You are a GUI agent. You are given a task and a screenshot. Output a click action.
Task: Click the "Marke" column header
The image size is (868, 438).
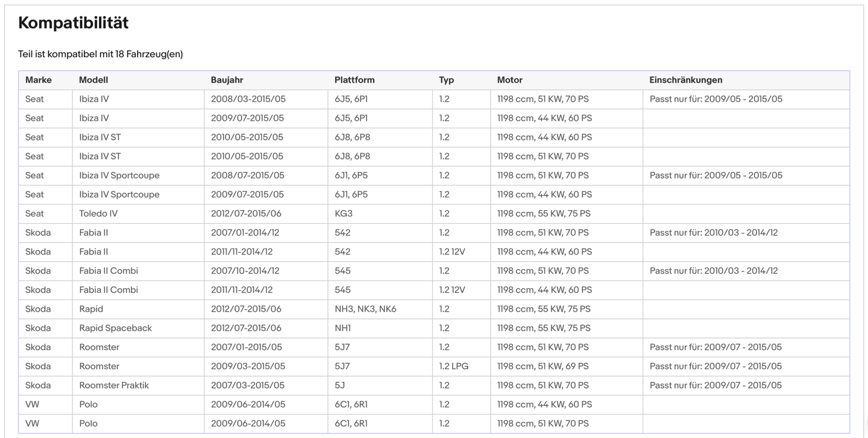coord(38,80)
